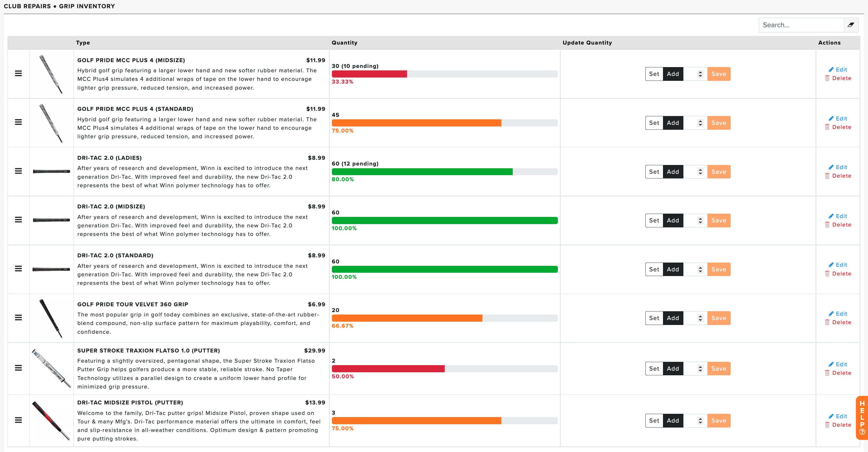Open the MCC Plus 4 Midsize grip thumbnail

(51, 74)
